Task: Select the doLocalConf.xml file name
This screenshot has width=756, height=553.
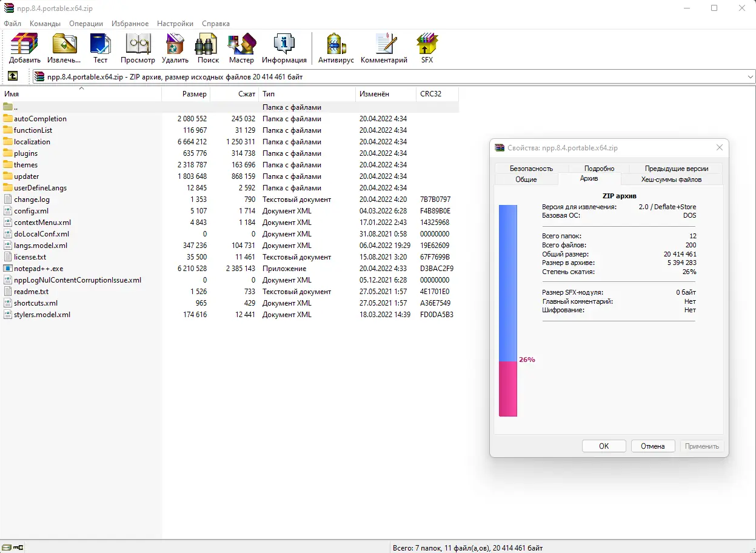Action: [41, 234]
